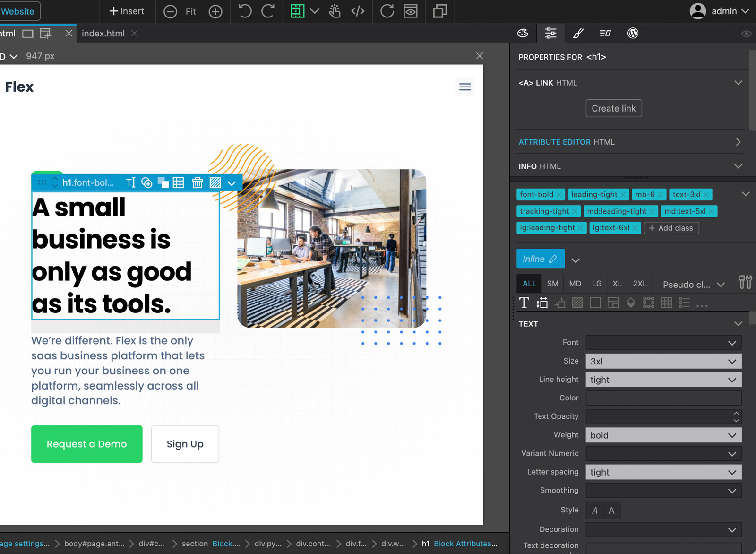
Task: Click the refresh page icon
Action: [x=387, y=11]
